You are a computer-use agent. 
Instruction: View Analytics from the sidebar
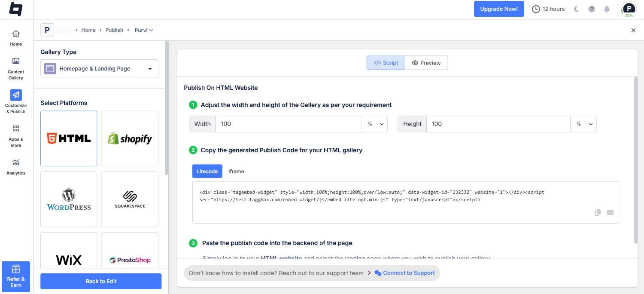pyautogui.click(x=15, y=167)
